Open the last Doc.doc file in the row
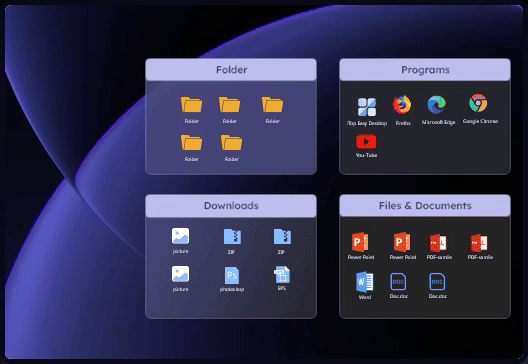 tap(437, 282)
